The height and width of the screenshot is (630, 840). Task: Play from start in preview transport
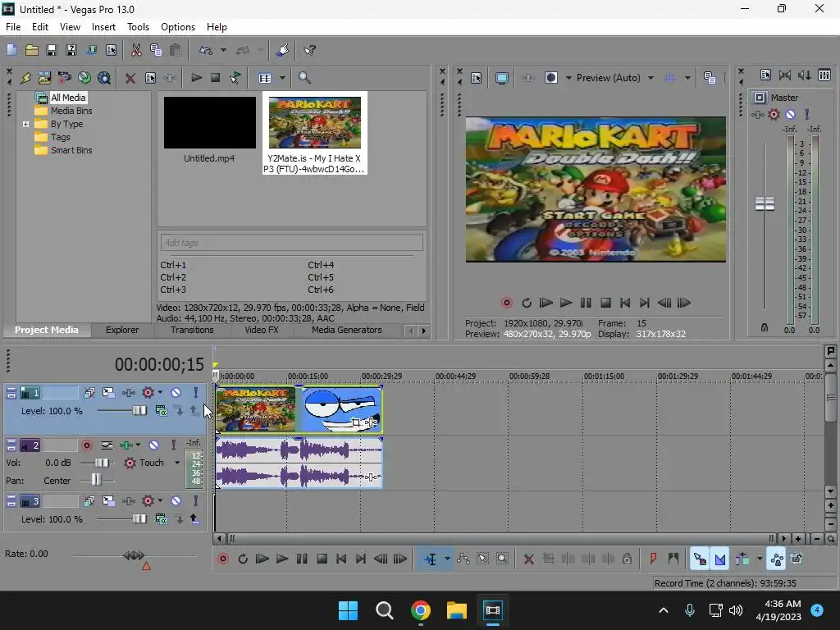[546, 304]
